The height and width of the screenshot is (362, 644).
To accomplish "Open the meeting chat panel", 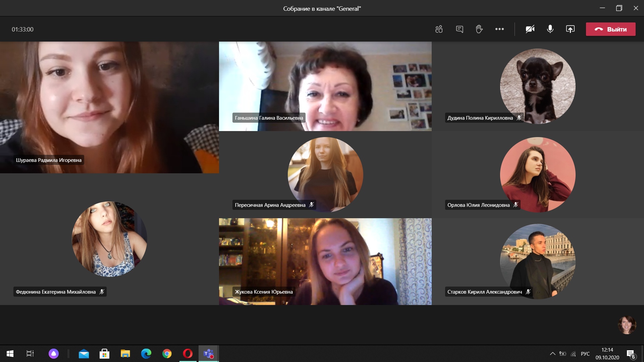I will (x=460, y=29).
